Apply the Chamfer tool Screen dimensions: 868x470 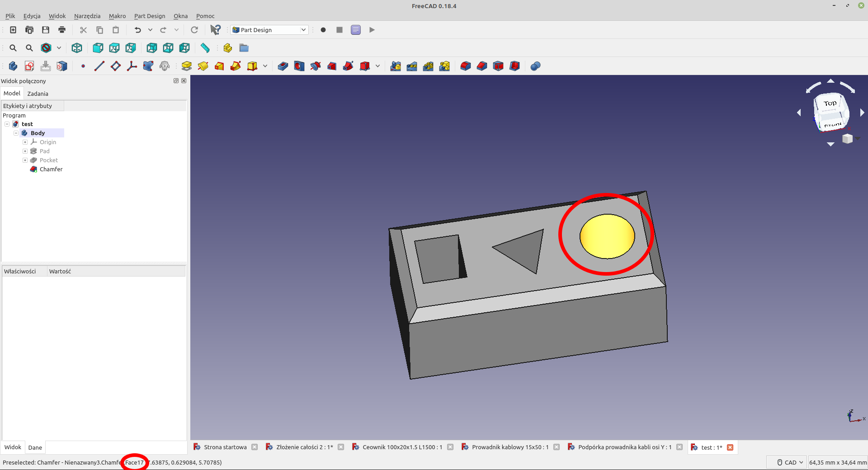click(482, 66)
